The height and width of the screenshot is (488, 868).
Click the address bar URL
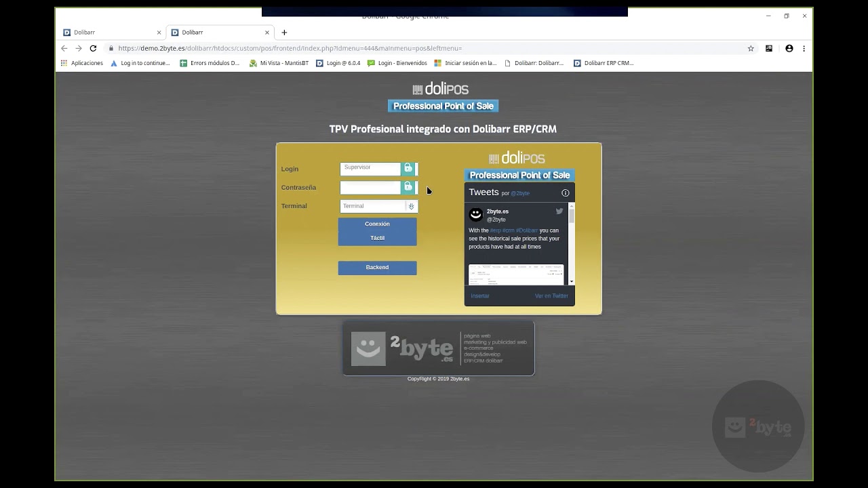[x=290, y=49]
